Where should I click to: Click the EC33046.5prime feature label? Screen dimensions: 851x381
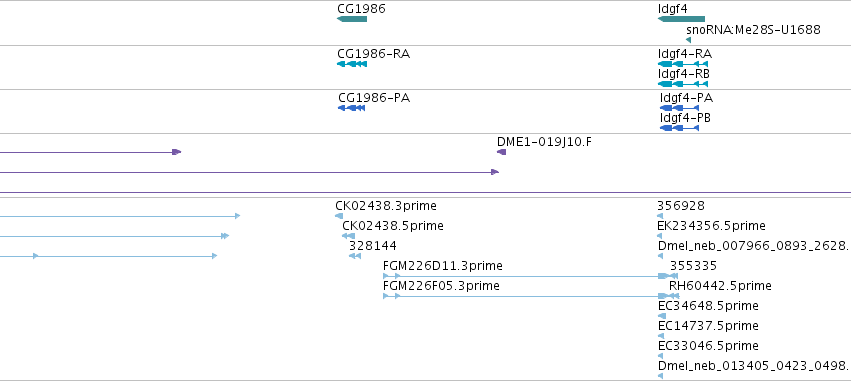708,346
